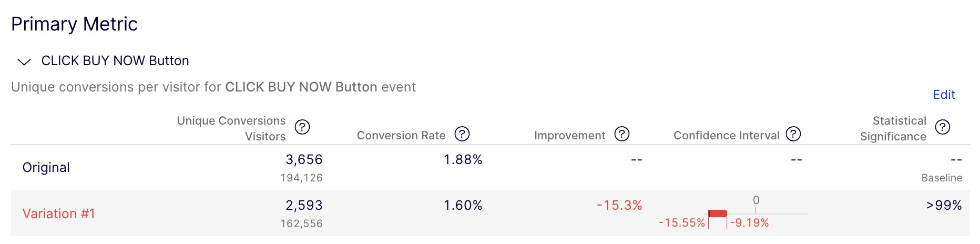The height and width of the screenshot is (244, 980).
Task: Click the red confidence interval bar
Action: point(718,213)
